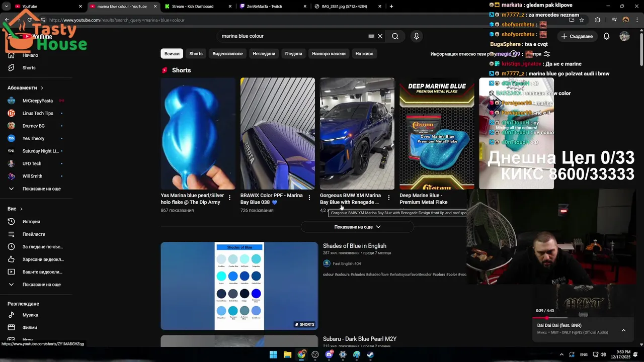The width and height of the screenshot is (644, 362).
Task: Click the Създаване create button
Action: click(x=577, y=36)
